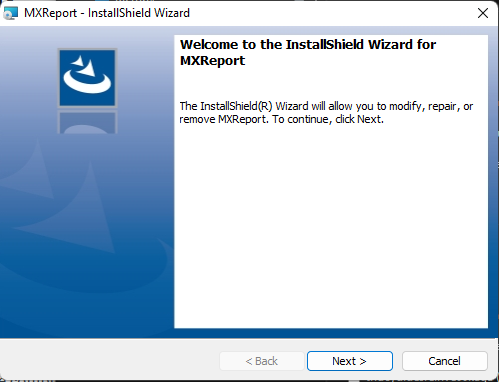Click the faded reflected logo below the InstallShield emblem
The height and width of the screenshot is (382, 499).
click(x=87, y=122)
